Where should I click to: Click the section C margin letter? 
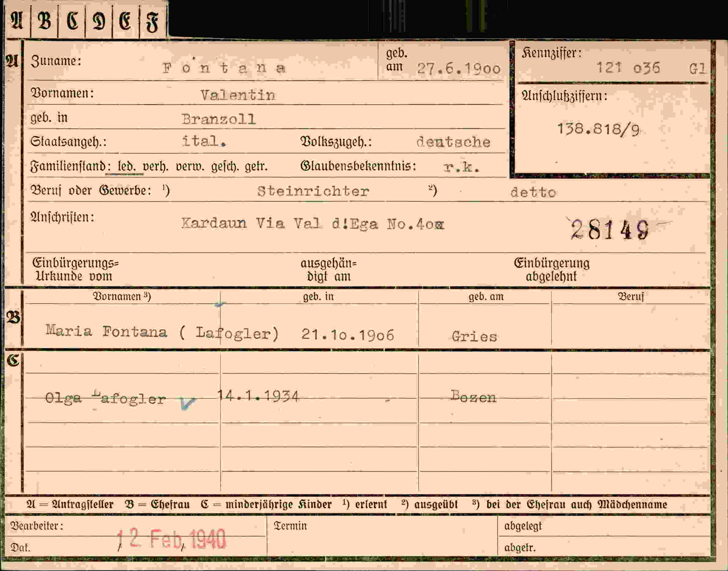13,360
